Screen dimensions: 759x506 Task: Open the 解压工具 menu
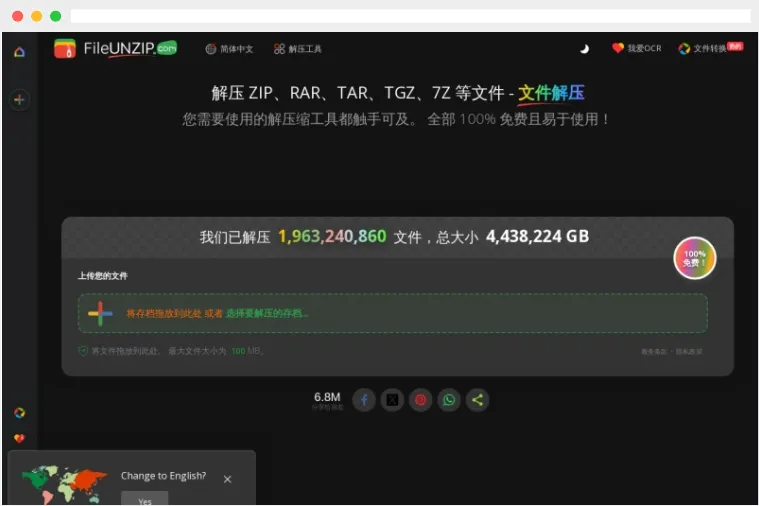[x=298, y=49]
